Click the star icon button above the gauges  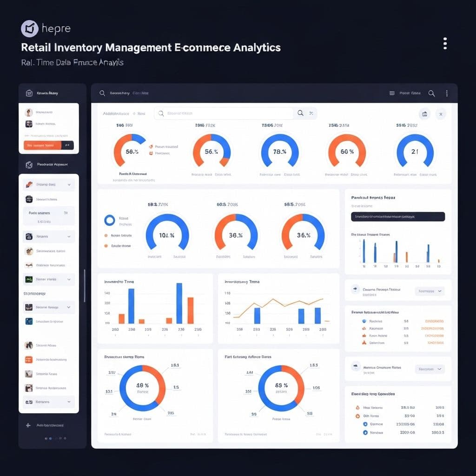pos(440,113)
